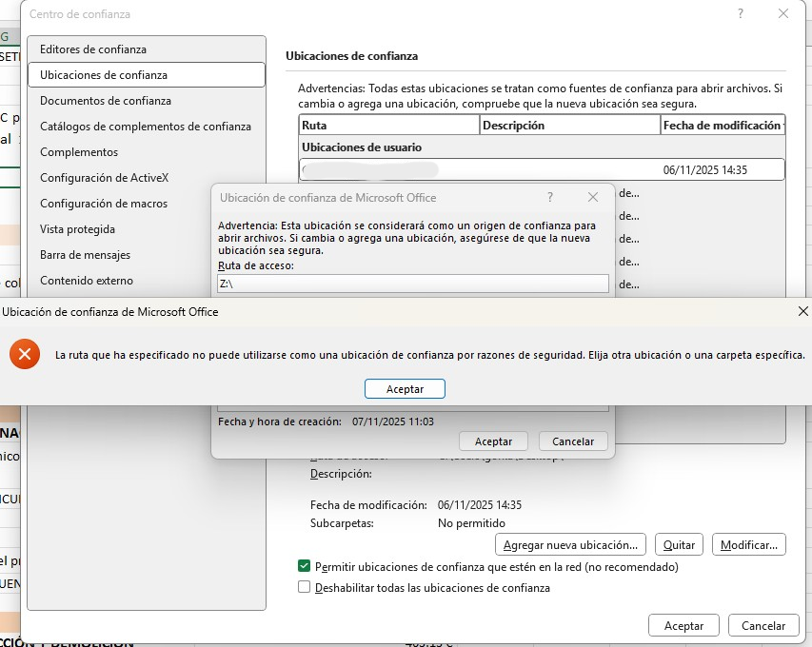
Task: Sort by Descripción column header
Action: (569, 126)
